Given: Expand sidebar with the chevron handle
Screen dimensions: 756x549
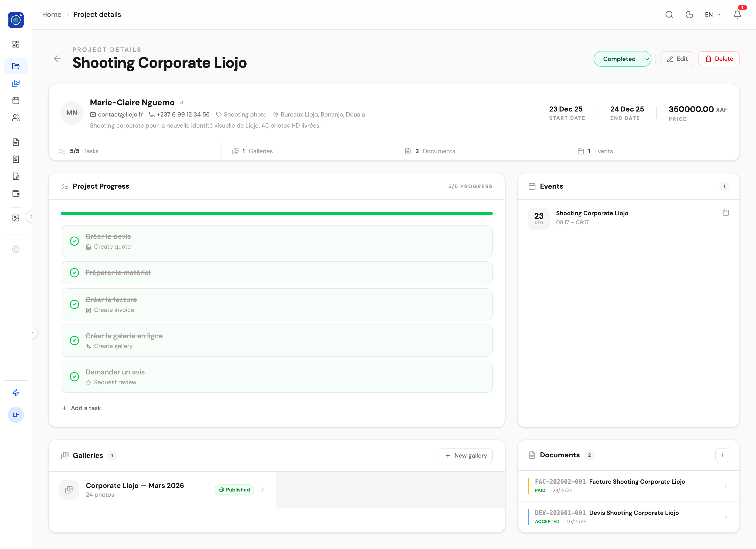Looking at the screenshot, I should (x=31, y=216).
